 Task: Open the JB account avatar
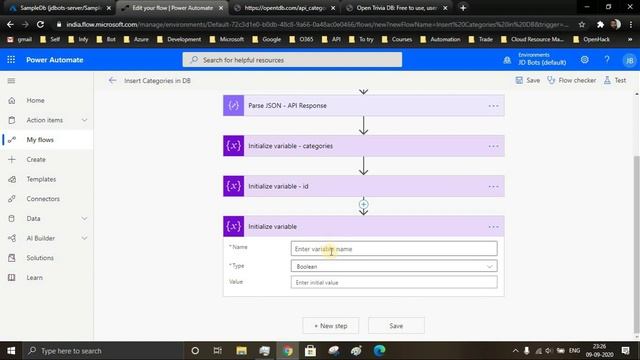pyautogui.click(x=629, y=60)
